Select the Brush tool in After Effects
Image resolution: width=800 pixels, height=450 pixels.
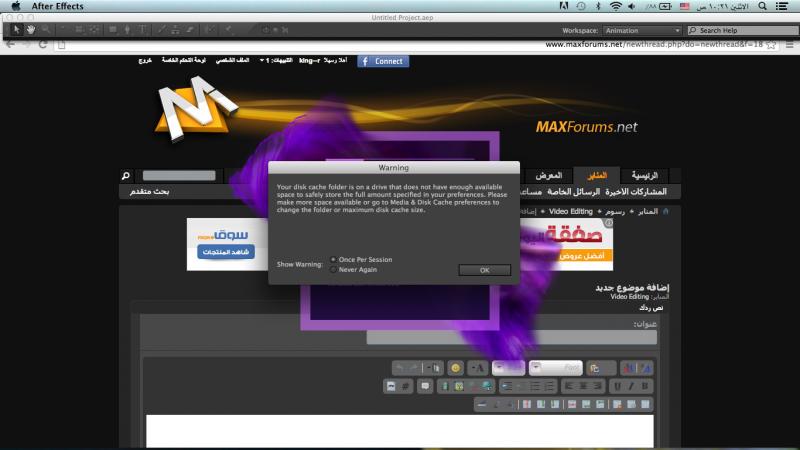pyautogui.click(x=161, y=30)
